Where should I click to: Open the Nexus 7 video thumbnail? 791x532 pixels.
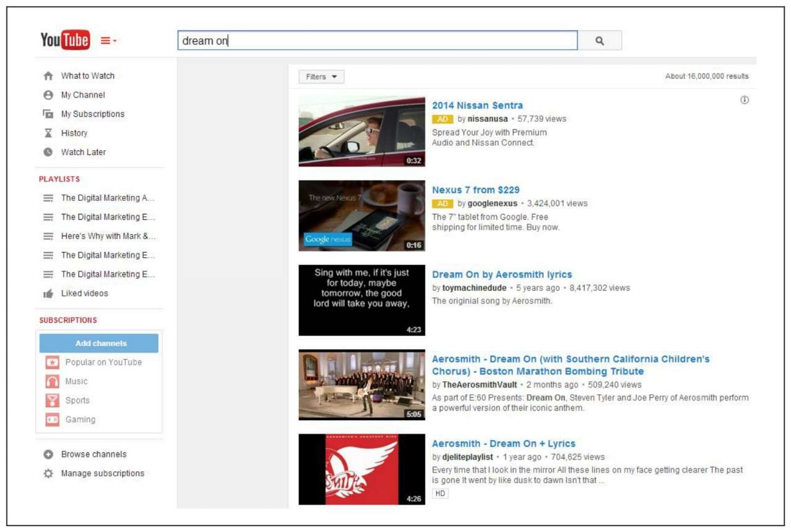pyautogui.click(x=362, y=216)
